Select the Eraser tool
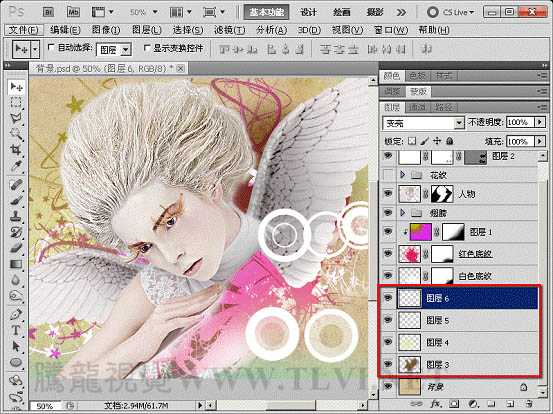The image size is (553, 414). pos(16,248)
